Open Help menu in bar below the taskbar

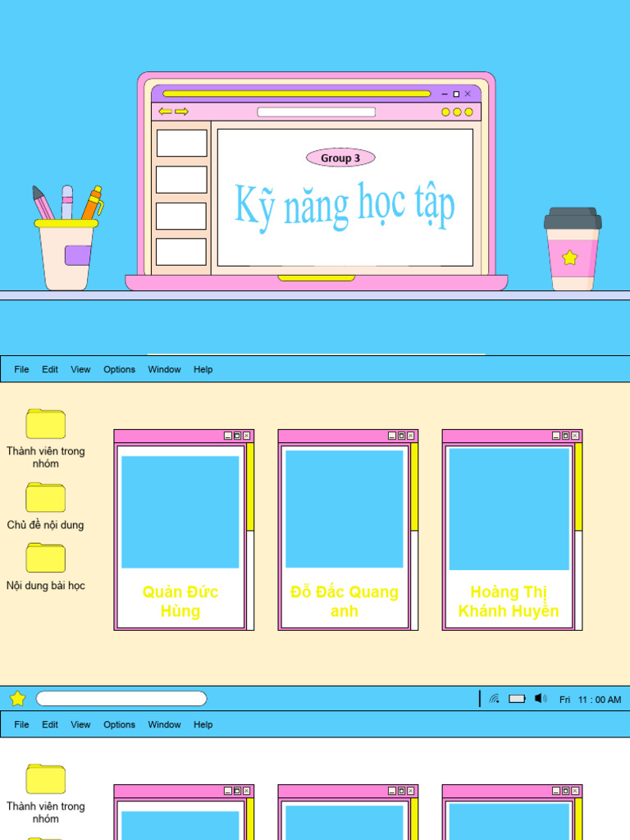pos(203,725)
